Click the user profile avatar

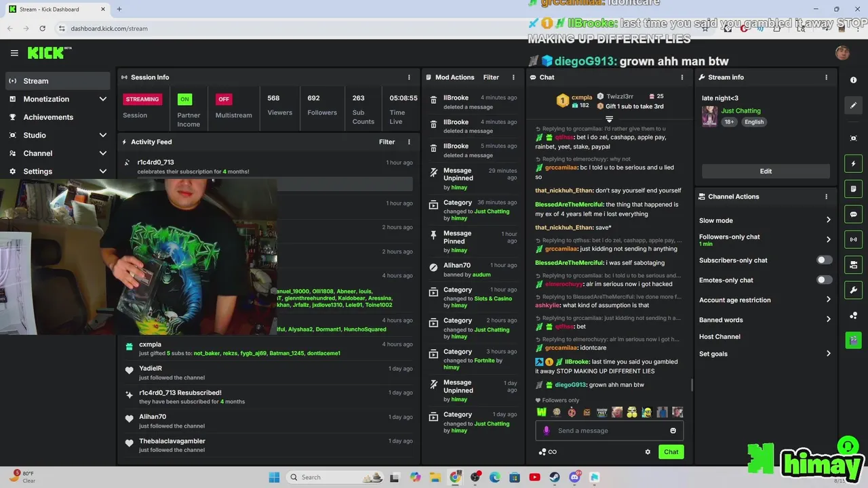tap(842, 53)
